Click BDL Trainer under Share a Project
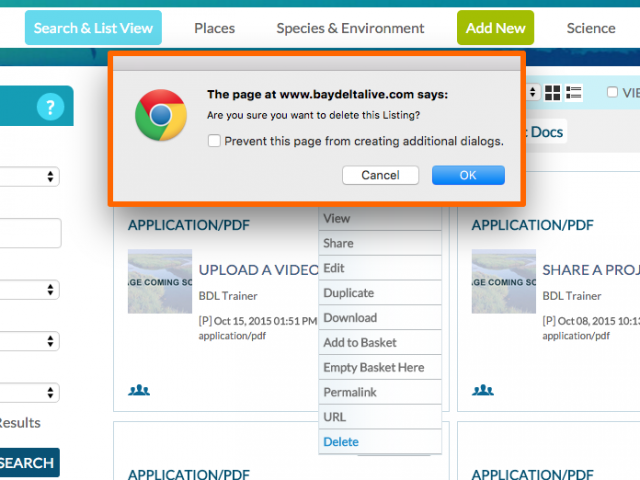Viewport: 640px width, 480px height. (572, 296)
